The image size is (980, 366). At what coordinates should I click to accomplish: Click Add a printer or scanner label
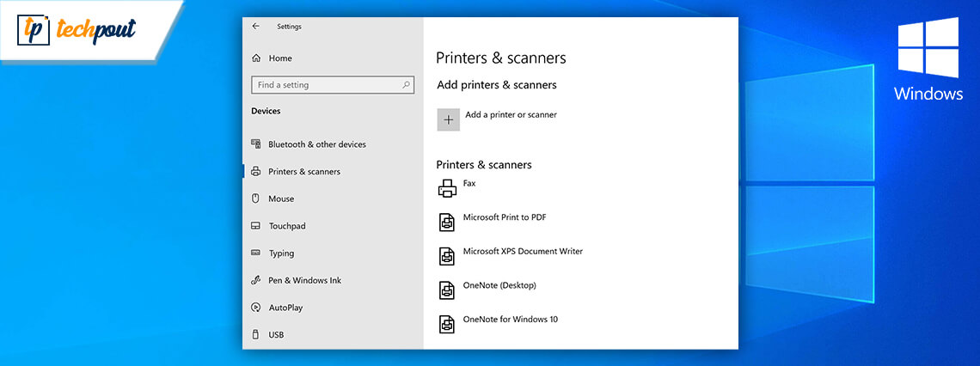pyautogui.click(x=511, y=115)
